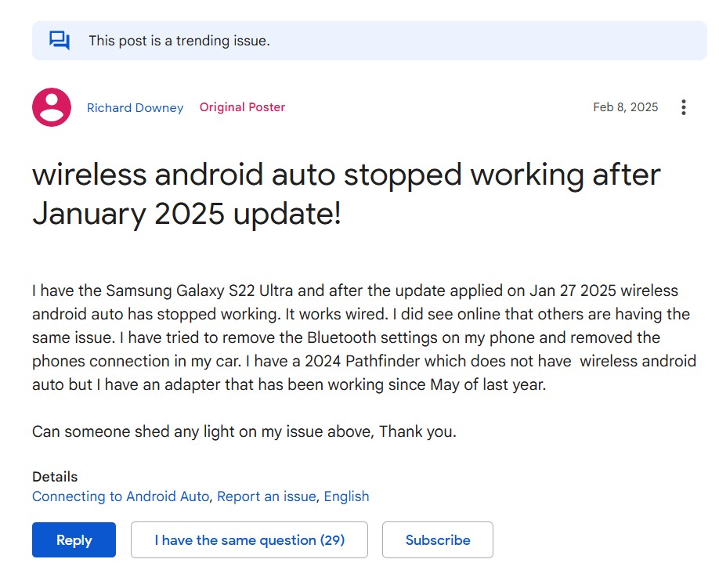Click the 'This post is a trending issue' banner text

tap(179, 41)
